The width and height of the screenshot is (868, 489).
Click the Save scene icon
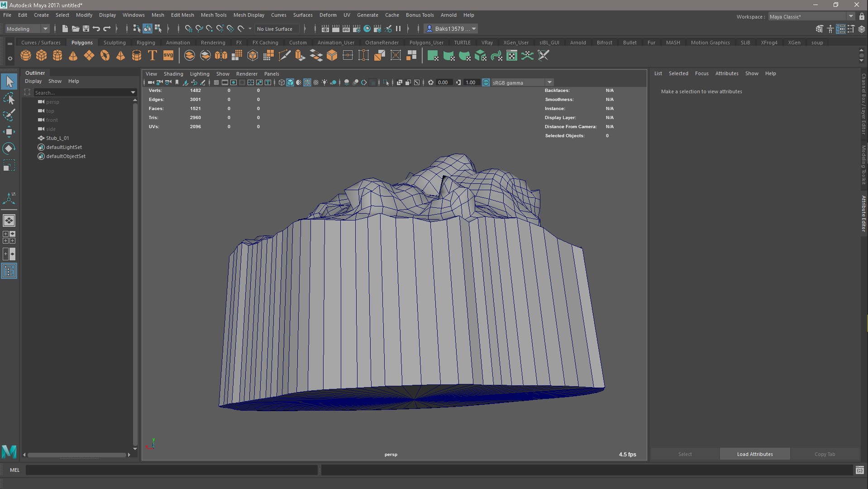86,29
